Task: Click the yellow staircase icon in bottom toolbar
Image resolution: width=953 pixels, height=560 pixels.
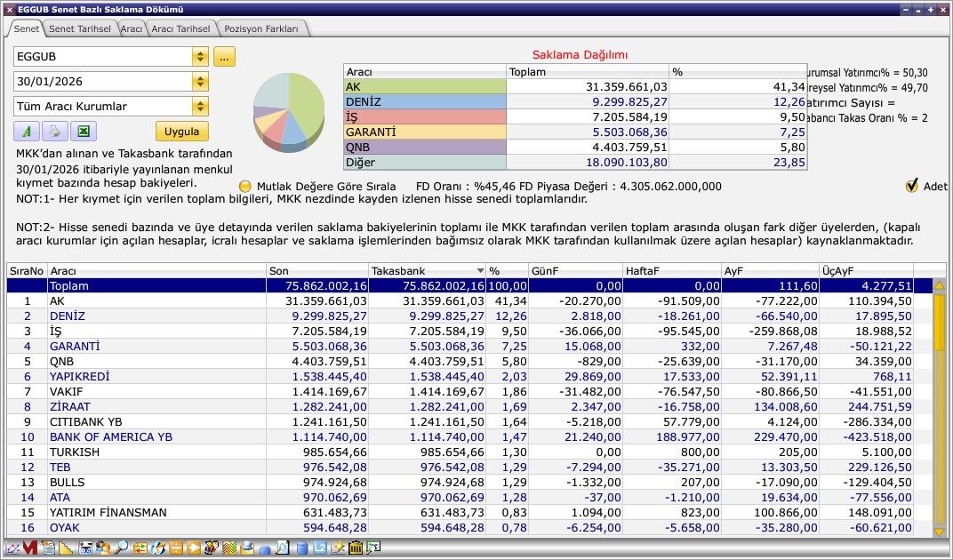Action: (x=65, y=548)
